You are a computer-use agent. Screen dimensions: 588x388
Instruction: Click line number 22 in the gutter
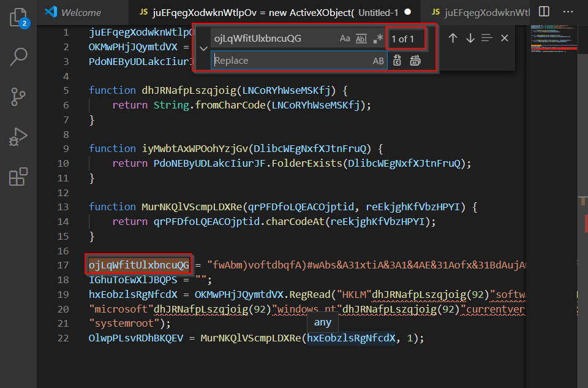point(63,338)
